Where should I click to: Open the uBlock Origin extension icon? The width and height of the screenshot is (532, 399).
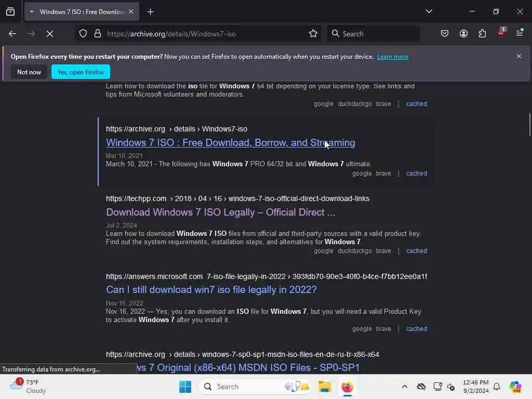point(501,33)
